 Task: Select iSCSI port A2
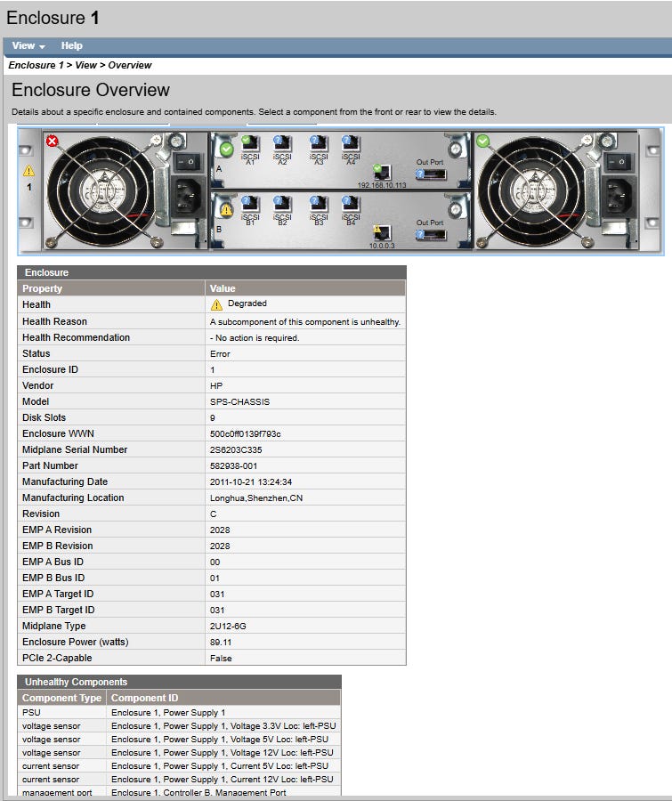tap(282, 144)
